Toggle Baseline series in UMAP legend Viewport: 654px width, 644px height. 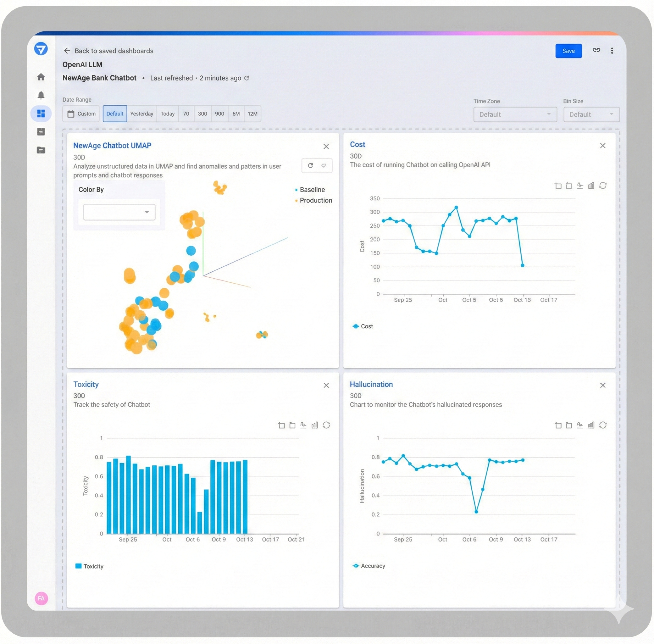tap(312, 190)
